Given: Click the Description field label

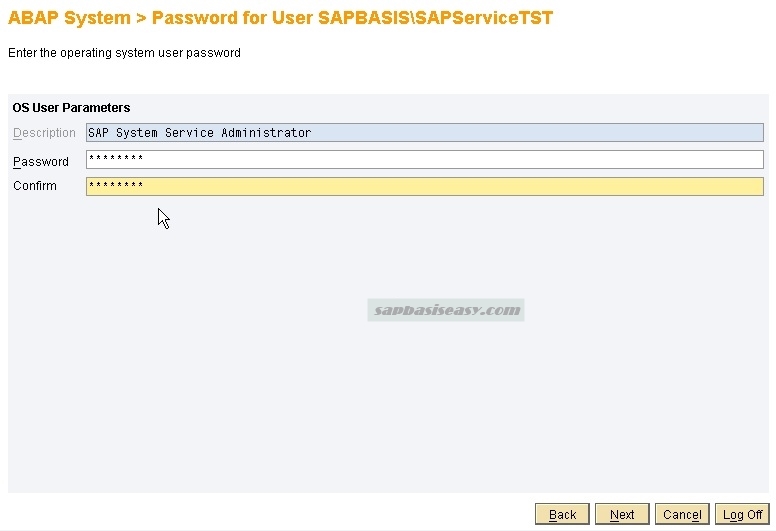Looking at the screenshot, I should (44, 133).
